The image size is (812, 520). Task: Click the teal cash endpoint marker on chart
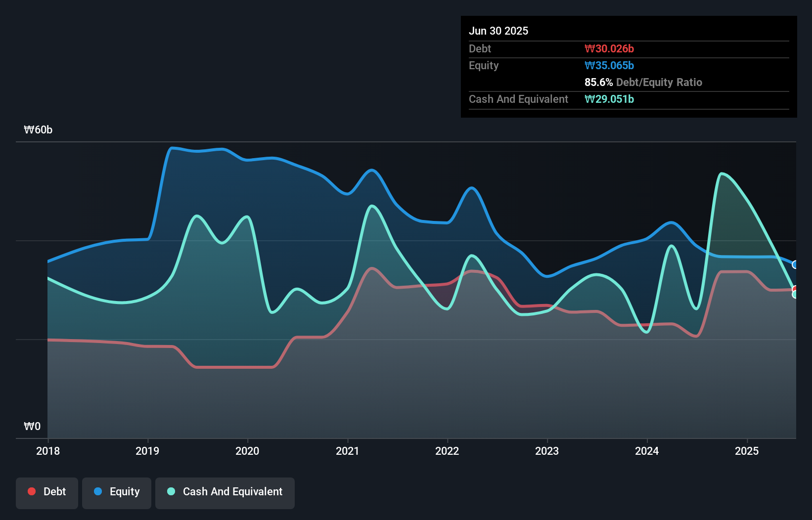pyautogui.click(x=794, y=295)
